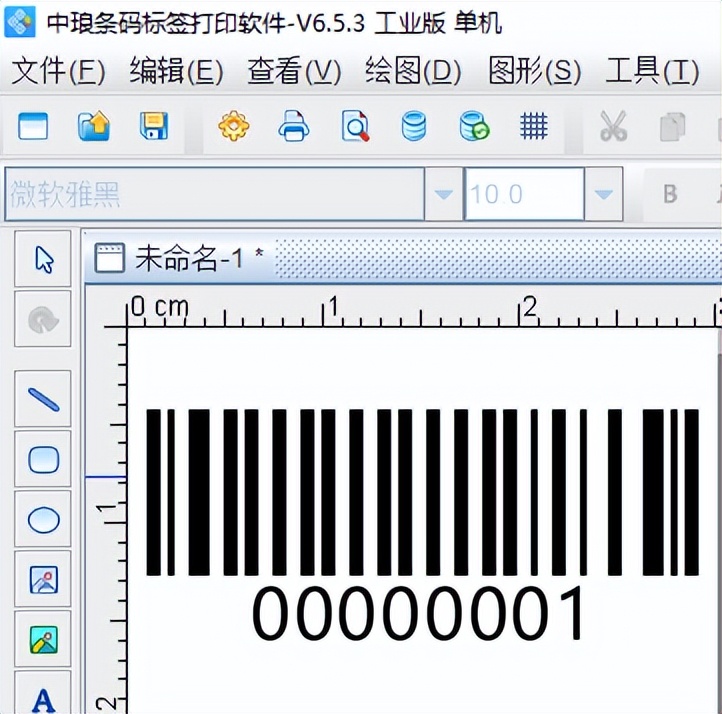Screen dimensions: 722x714
Task: Click the Print icon
Action: (x=294, y=126)
